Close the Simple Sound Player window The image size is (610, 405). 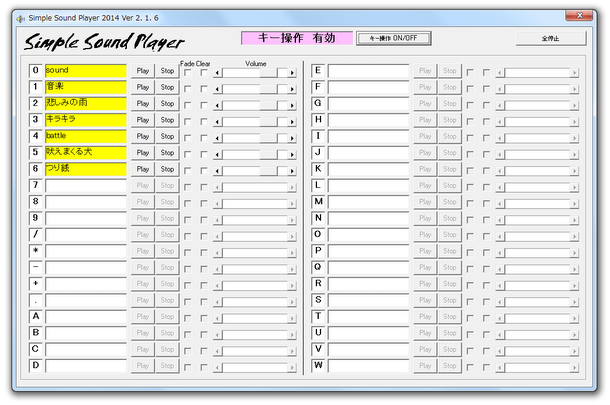click(x=579, y=16)
